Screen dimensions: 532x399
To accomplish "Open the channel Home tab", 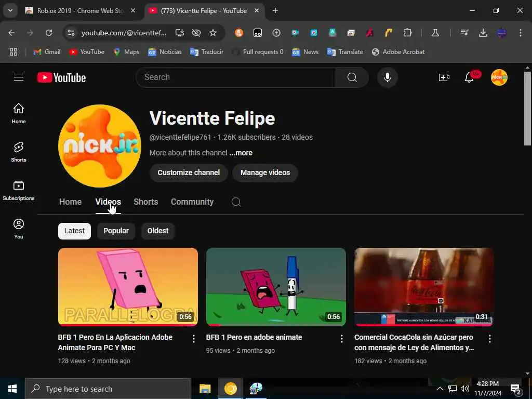I will click(x=70, y=202).
